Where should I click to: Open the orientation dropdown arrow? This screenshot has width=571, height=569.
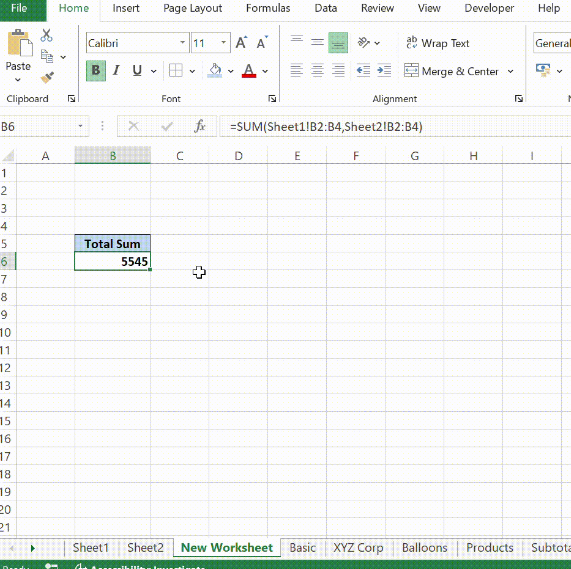coord(377,43)
